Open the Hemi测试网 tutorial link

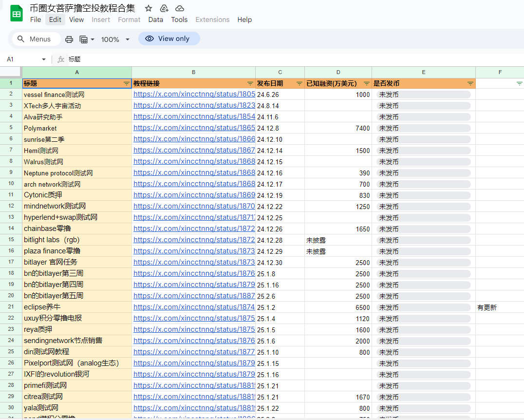(194, 150)
